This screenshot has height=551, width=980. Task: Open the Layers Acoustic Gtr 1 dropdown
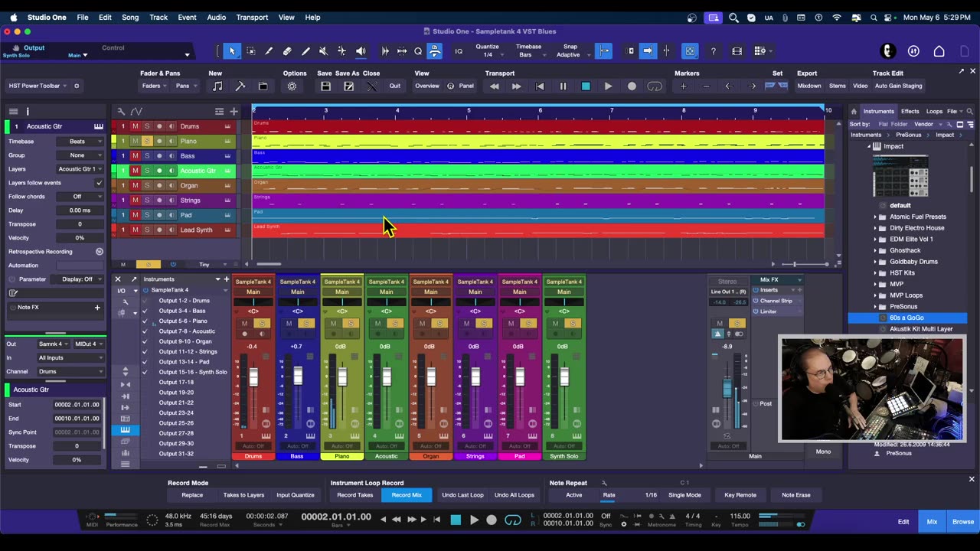pos(81,169)
